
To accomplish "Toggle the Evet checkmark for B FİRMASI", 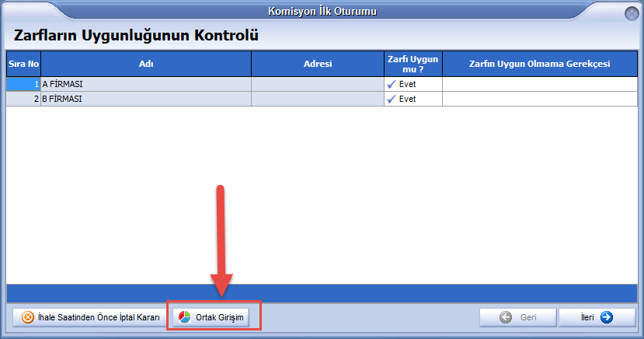I will (392, 99).
